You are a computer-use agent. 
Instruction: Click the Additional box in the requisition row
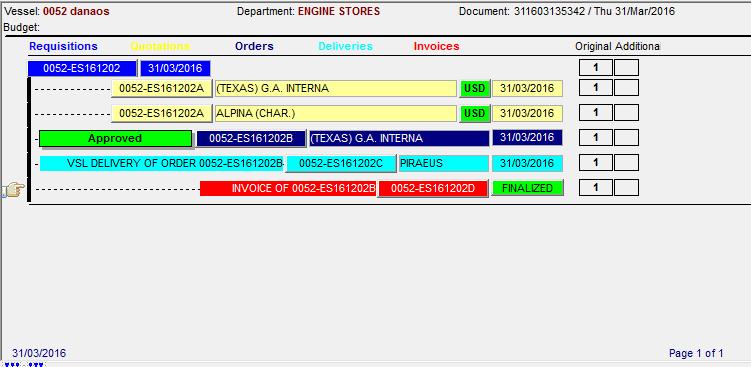tap(626, 68)
